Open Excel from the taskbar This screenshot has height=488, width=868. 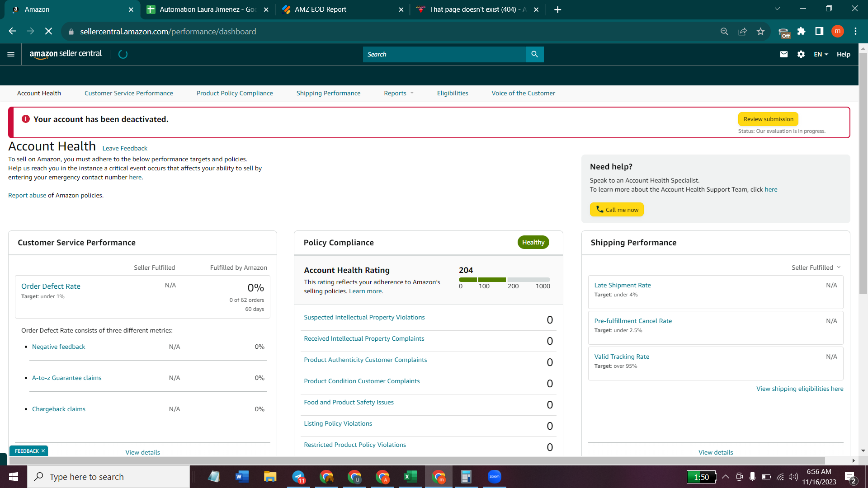point(410,477)
